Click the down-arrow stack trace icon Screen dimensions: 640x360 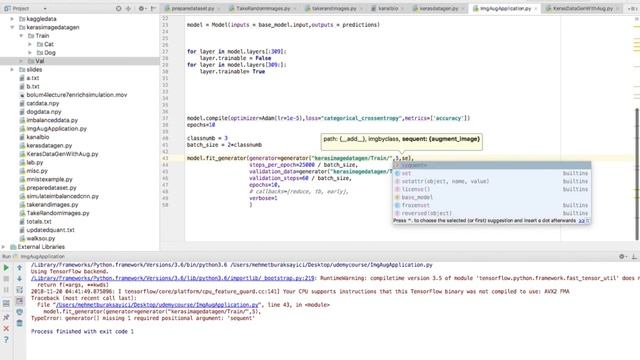tap(19, 279)
